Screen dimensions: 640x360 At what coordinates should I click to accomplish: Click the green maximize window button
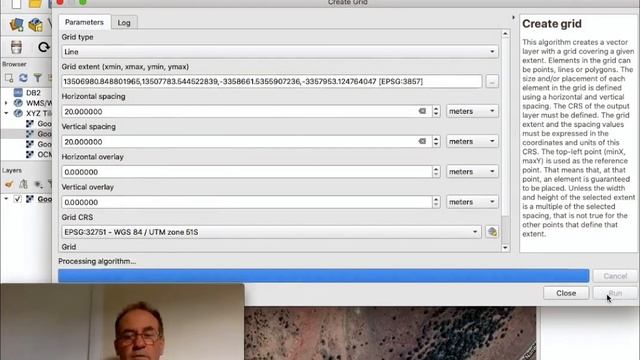(83, 2)
